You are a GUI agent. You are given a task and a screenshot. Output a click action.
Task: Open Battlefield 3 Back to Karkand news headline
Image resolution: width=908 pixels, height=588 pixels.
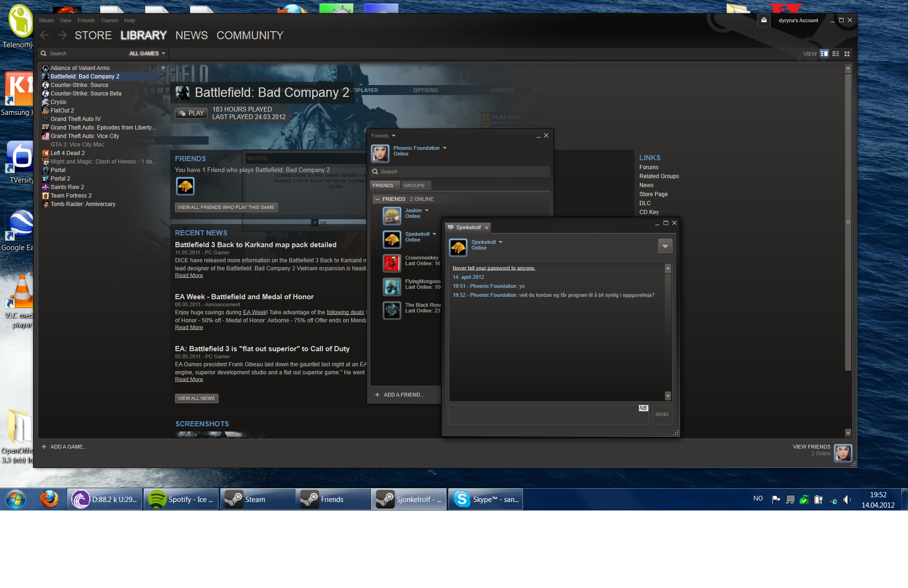(255, 244)
